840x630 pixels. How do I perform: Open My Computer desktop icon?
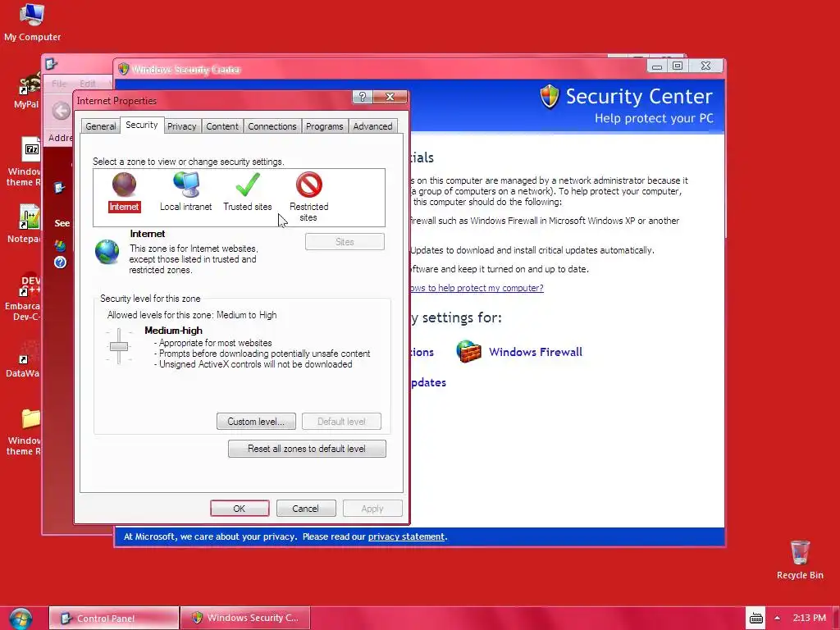[32, 22]
